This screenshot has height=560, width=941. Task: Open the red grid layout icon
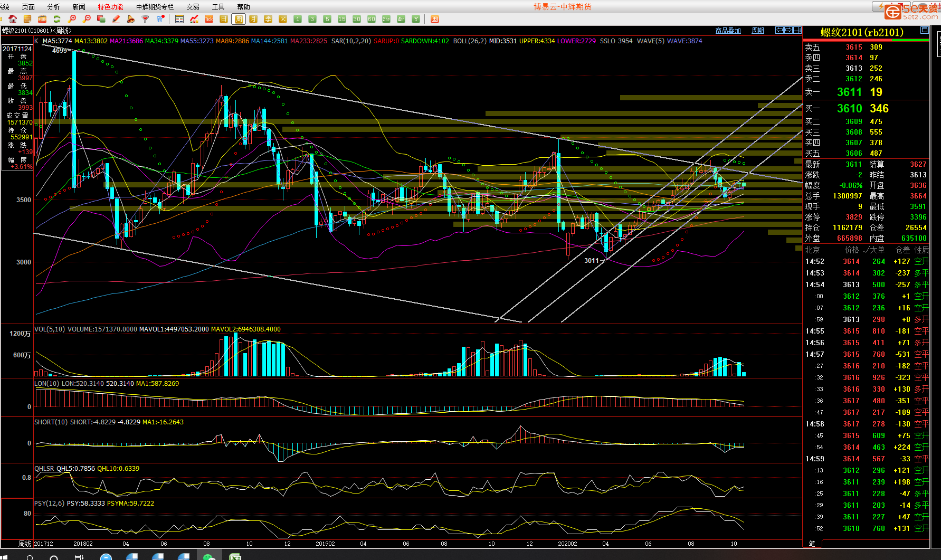[435, 19]
